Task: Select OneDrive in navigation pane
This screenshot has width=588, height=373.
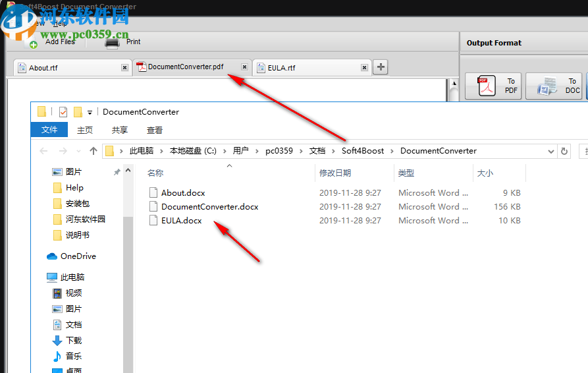Action: coord(78,256)
